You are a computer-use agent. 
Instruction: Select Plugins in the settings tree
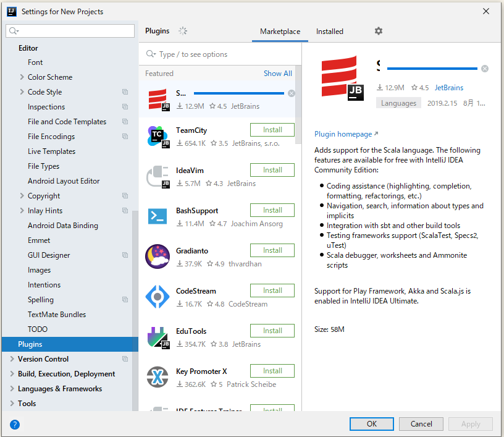coord(70,344)
